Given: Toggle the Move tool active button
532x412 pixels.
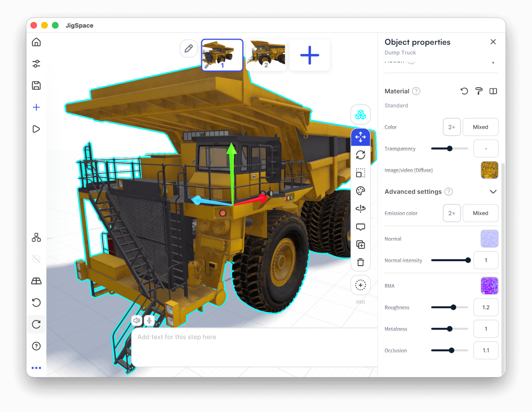Looking at the screenshot, I should [x=360, y=137].
